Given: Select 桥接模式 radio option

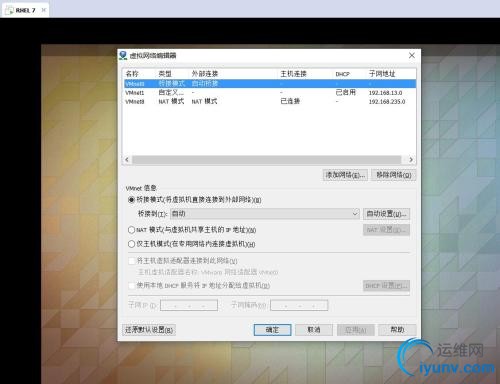Looking at the screenshot, I should (x=131, y=200).
